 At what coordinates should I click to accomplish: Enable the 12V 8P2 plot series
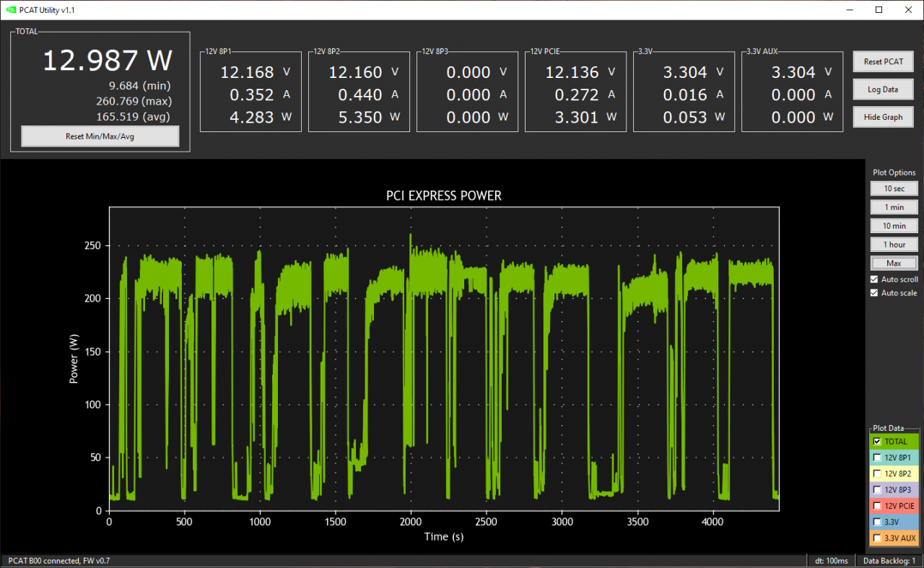877,473
